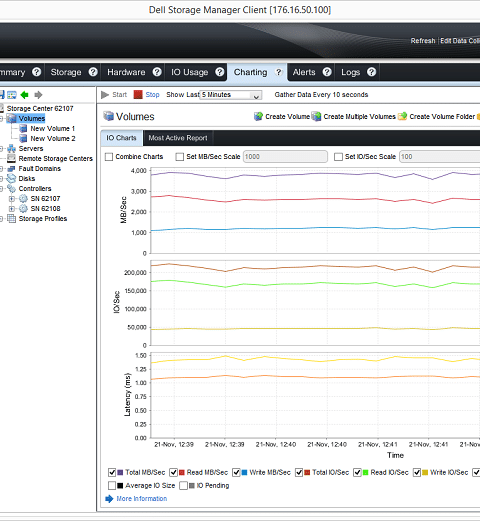480x521 pixels.
Task: Click the Create Volume icon
Action: click(x=258, y=116)
